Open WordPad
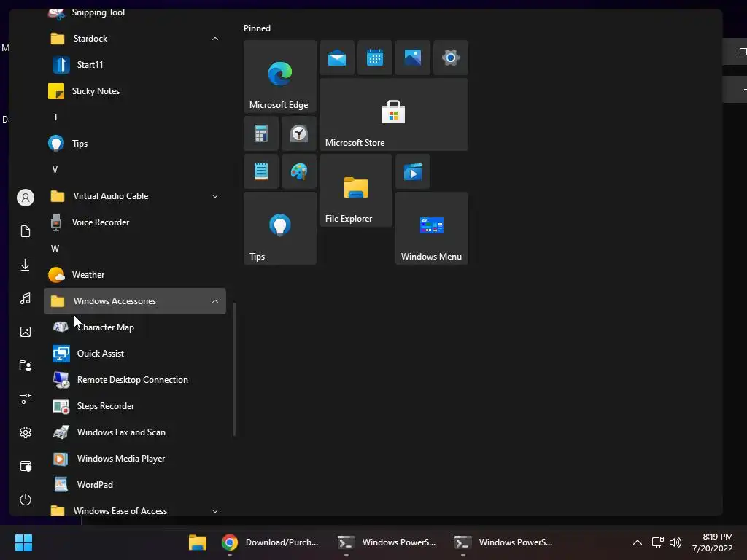The width and height of the screenshot is (747, 560). (x=135, y=484)
